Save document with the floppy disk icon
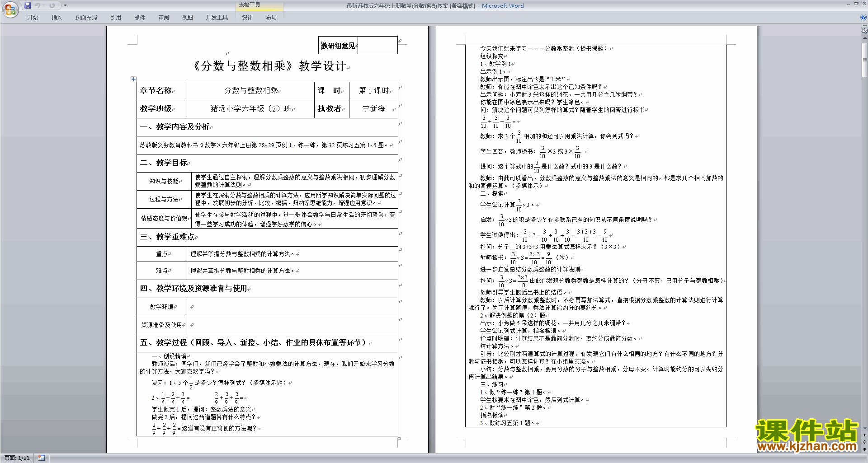This screenshot has width=868, height=463. [28, 5]
